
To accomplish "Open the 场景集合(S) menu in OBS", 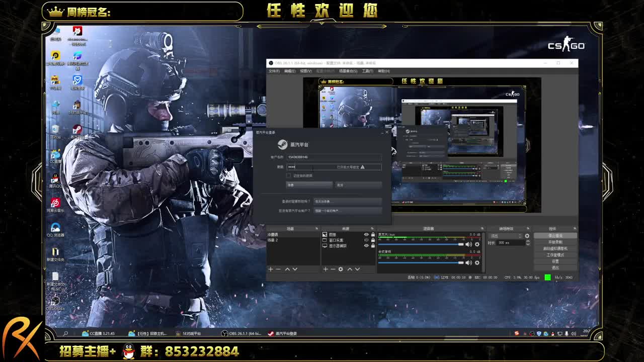I will coord(348,71).
